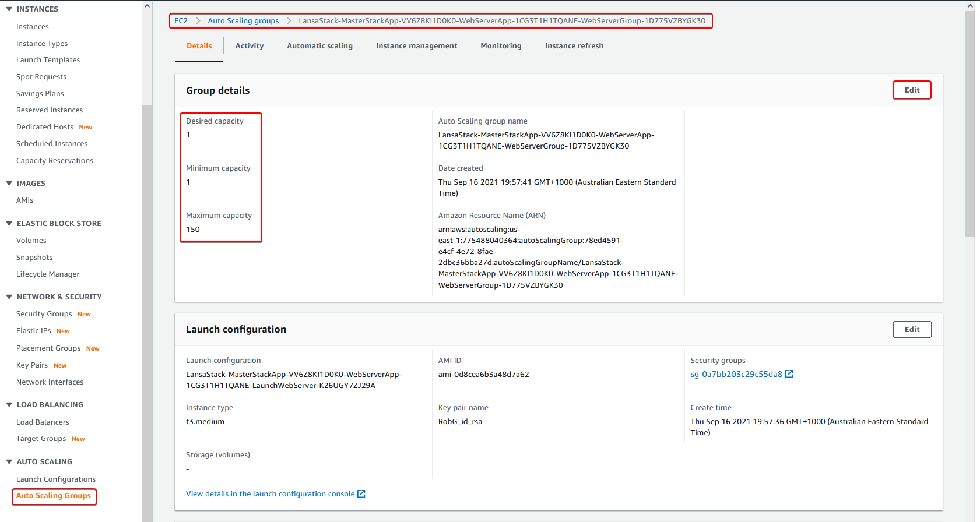Viewport: 980px width, 522px height.
Task: Go to Launch Configurations in sidebar
Action: [x=56, y=479]
